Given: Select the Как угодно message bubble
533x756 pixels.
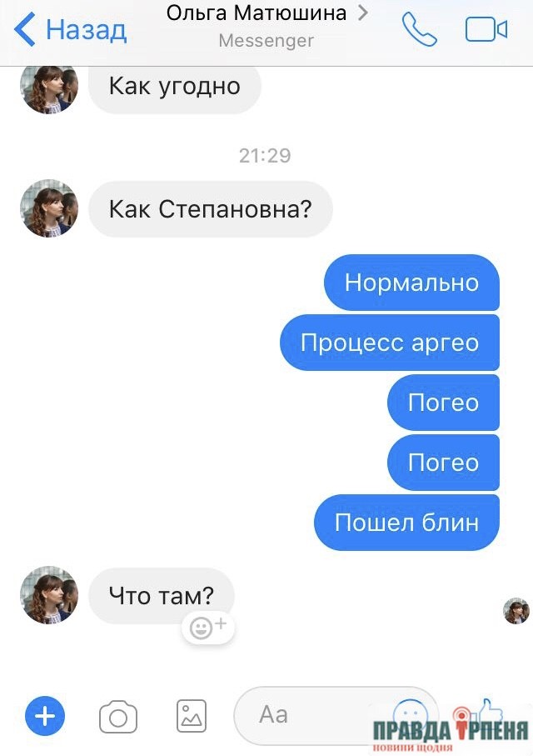Looking at the screenshot, I should pos(175,87).
